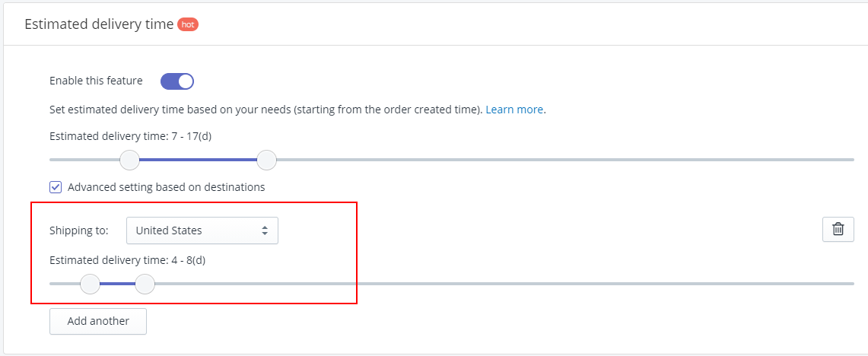This screenshot has width=868, height=356.
Task: Click the 'Enable this feature' label text
Action: click(96, 81)
